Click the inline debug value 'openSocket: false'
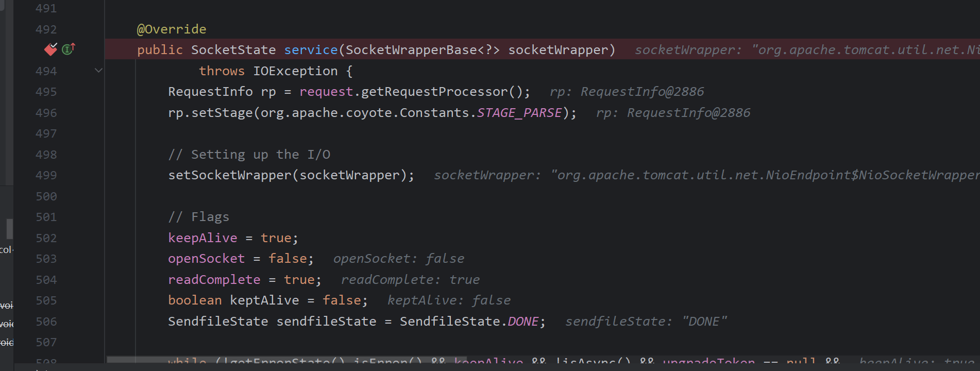 click(398, 259)
